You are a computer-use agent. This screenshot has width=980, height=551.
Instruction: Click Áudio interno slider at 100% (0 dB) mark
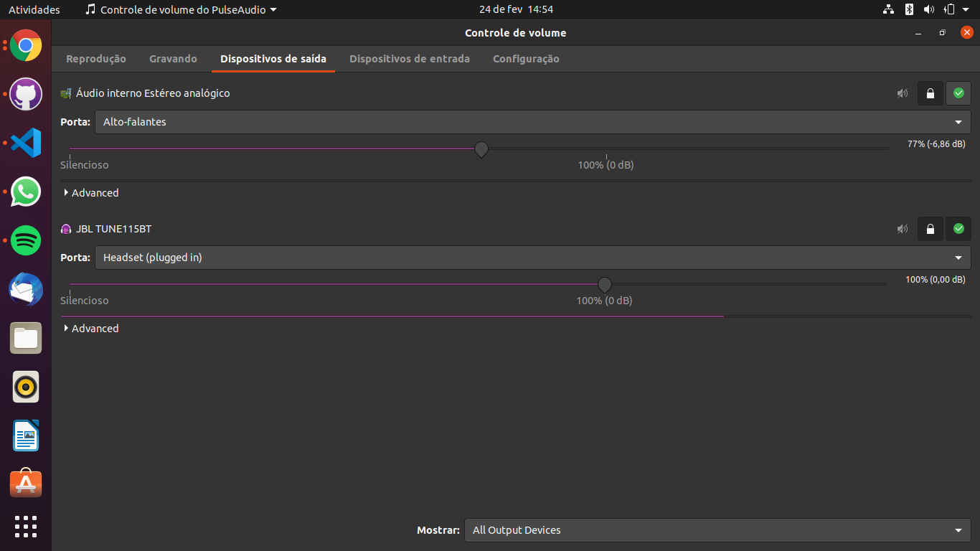pos(606,149)
